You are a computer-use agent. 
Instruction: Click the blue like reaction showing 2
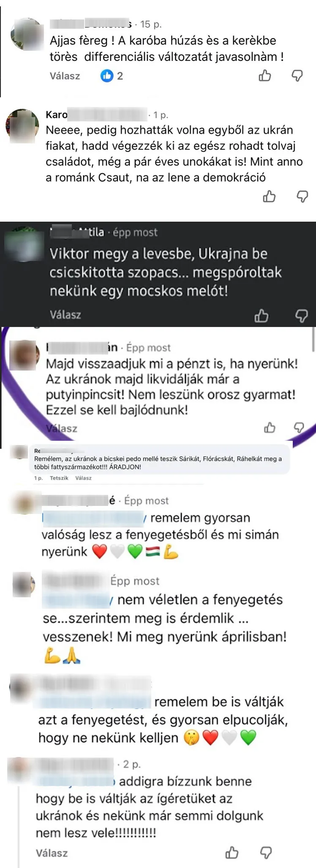[112, 76]
